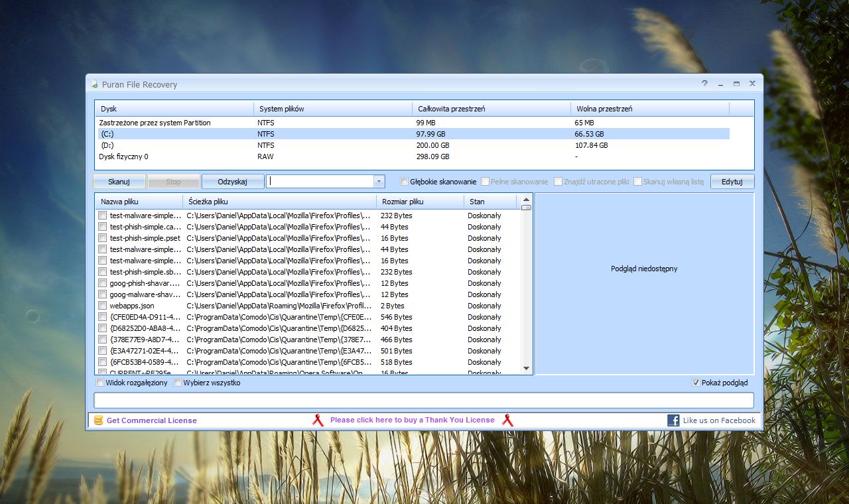Click the System plików column header
The image size is (849, 504).
tap(333, 109)
